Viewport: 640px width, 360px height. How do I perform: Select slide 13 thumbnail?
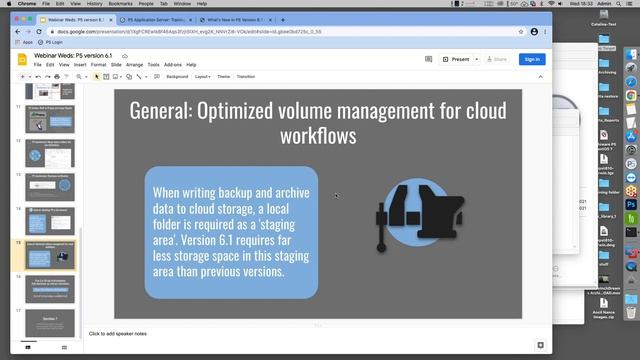pyautogui.click(x=50, y=187)
